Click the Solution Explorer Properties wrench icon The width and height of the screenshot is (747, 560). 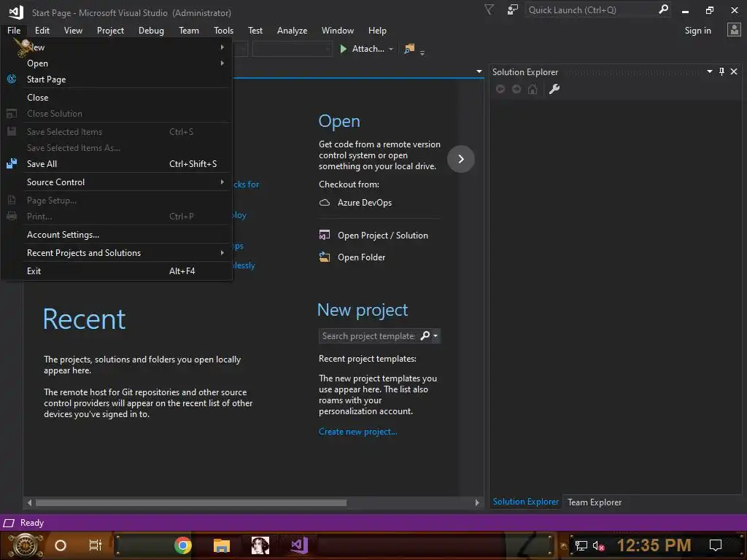(554, 89)
